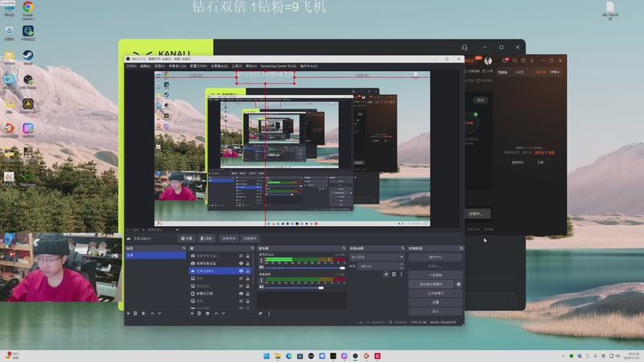
Task: Click 设置 button in source toolbar
Action: click(187, 238)
